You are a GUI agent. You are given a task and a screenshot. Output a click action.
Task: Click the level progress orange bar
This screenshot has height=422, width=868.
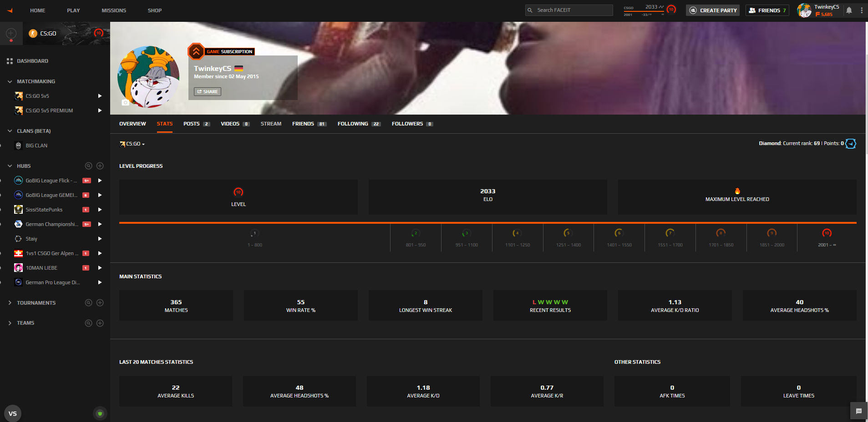[488, 223]
